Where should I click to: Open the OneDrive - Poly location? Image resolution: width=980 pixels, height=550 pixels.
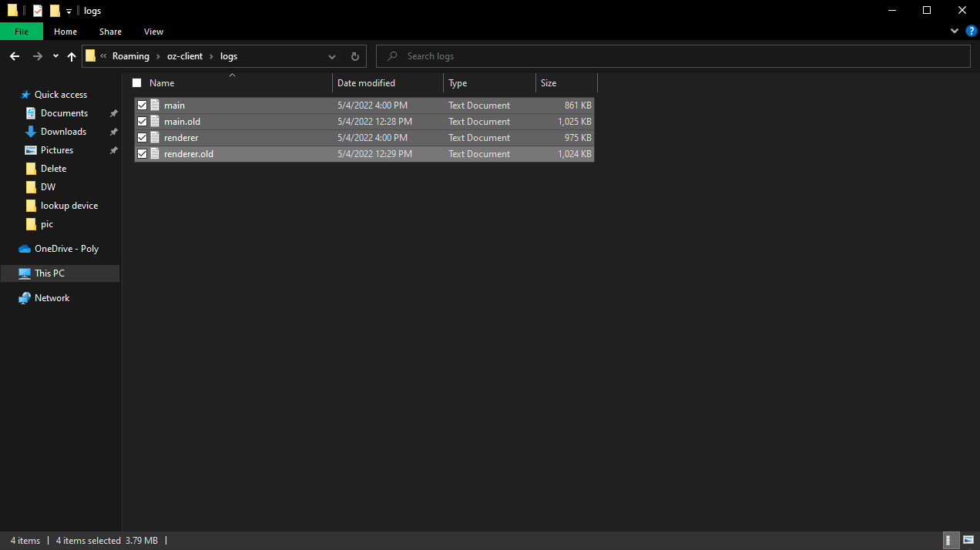[68, 248]
